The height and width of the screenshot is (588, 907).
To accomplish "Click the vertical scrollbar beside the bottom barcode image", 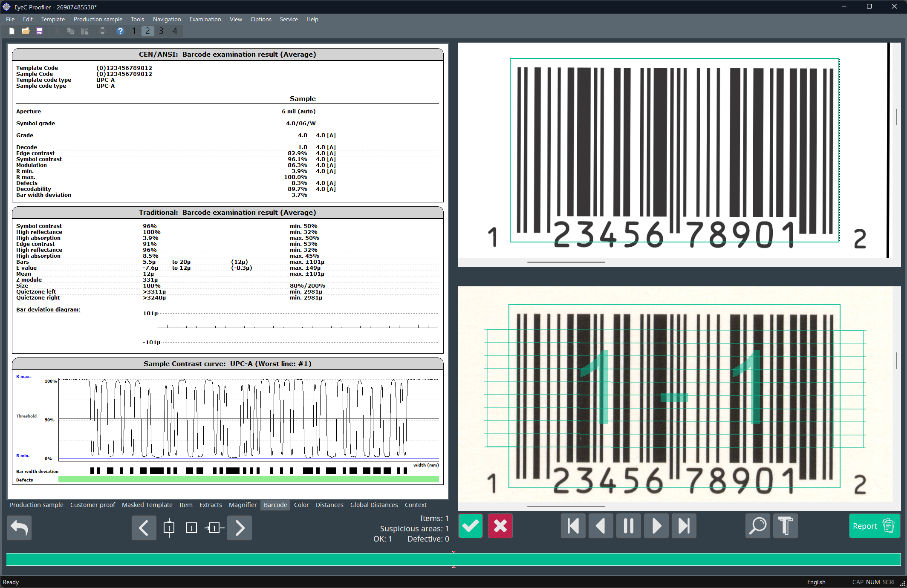I will [x=896, y=360].
